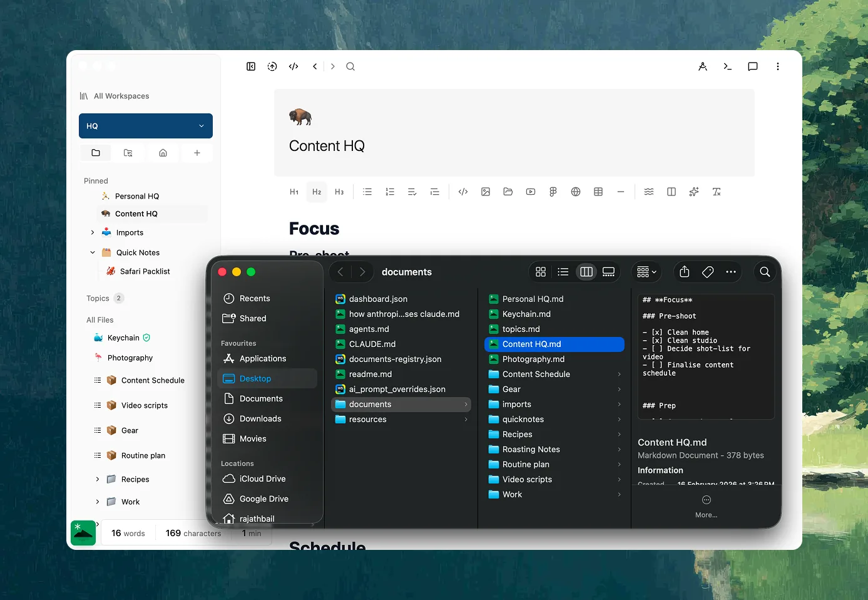Insert a numbered list
This screenshot has width=868, height=600.
(x=390, y=192)
